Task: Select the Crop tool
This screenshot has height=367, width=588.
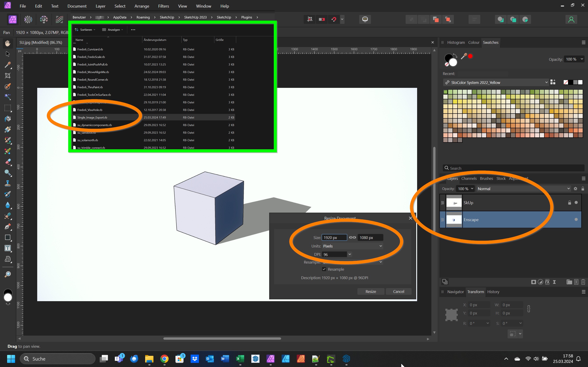Action: 8,75
